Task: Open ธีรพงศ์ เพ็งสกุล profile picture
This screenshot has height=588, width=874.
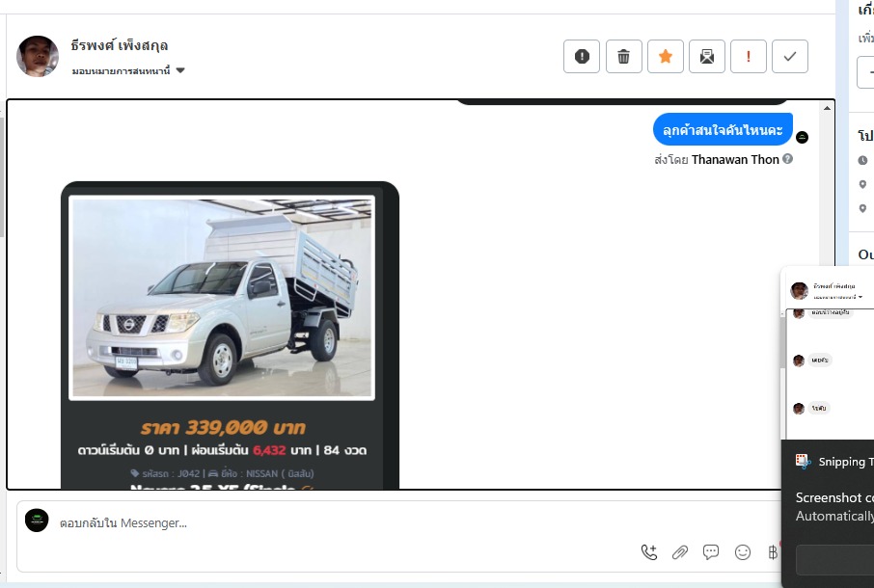Action: pyautogui.click(x=38, y=56)
